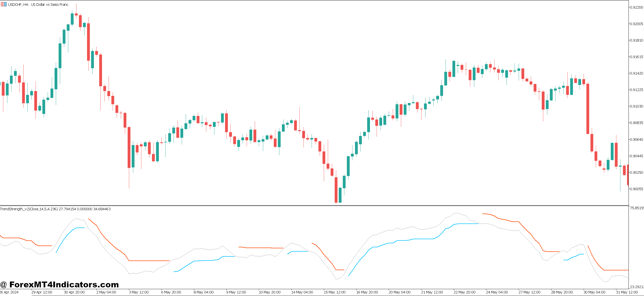This screenshot has width=644, height=296.
Task: Click the lowest red candle at chart bottom
Action: (336, 190)
